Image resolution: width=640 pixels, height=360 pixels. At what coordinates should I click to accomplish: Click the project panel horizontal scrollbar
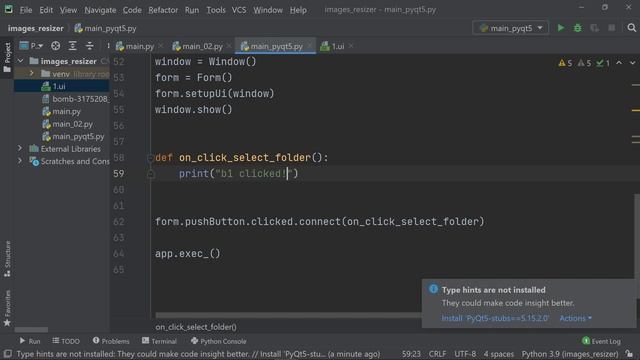point(31,329)
